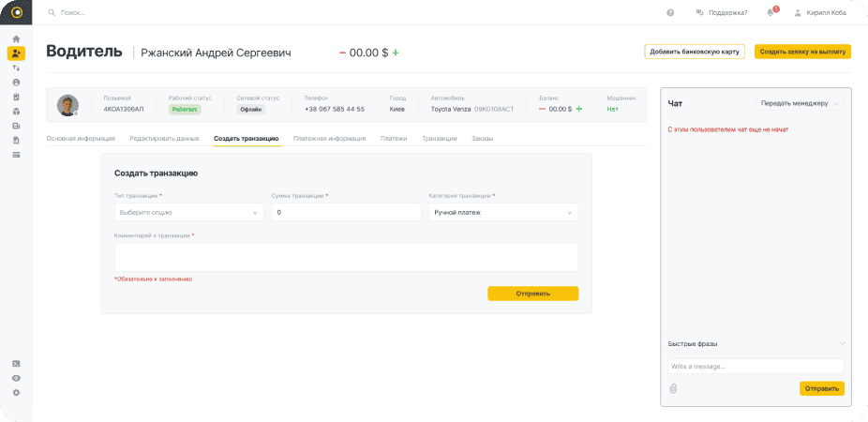Click the Добавить банковскую карту button

point(694,52)
